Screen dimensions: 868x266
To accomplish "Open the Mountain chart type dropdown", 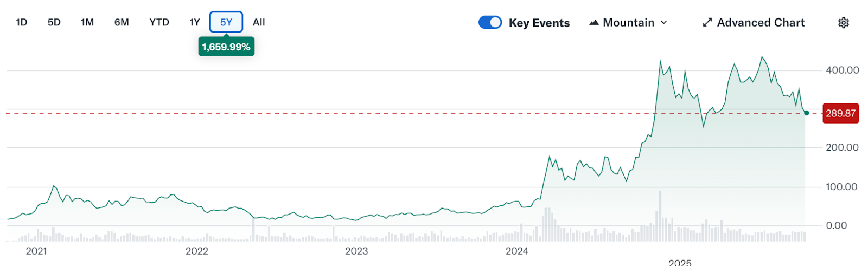I will pos(628,23).
